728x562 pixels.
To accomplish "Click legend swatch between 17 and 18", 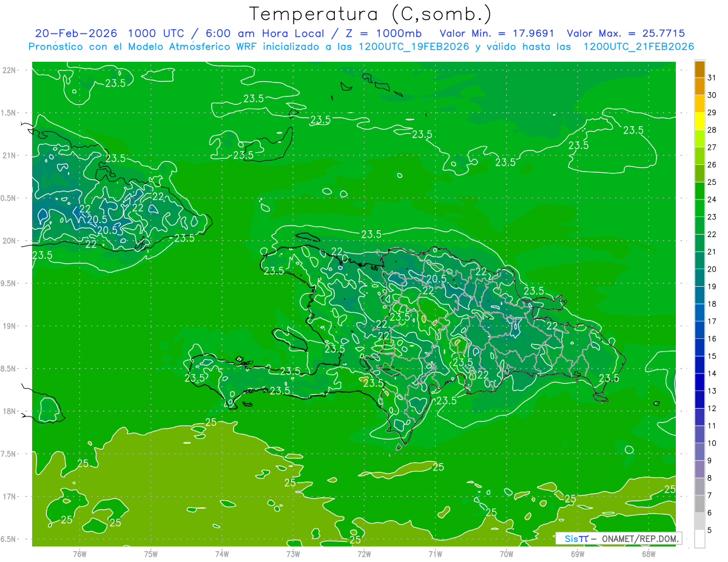I will pyautogui.click(x=699, y=313).
